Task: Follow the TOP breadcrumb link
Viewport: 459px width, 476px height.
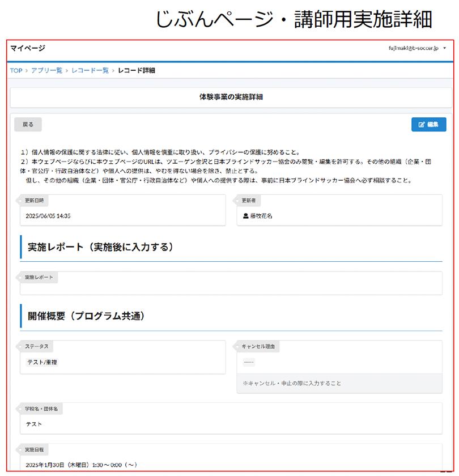Action: (x=15, y=70)
